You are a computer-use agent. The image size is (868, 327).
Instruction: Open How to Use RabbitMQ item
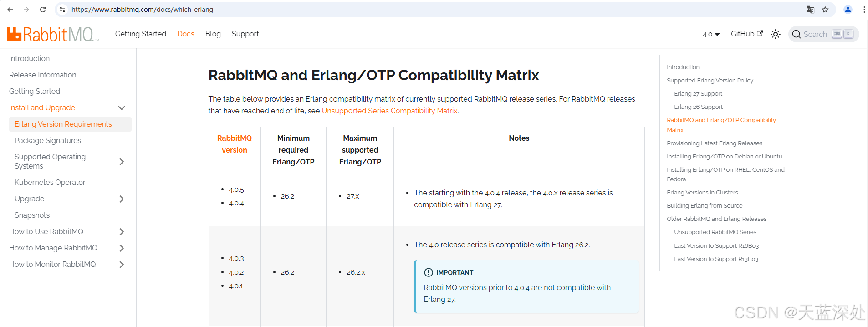[46, 231]
